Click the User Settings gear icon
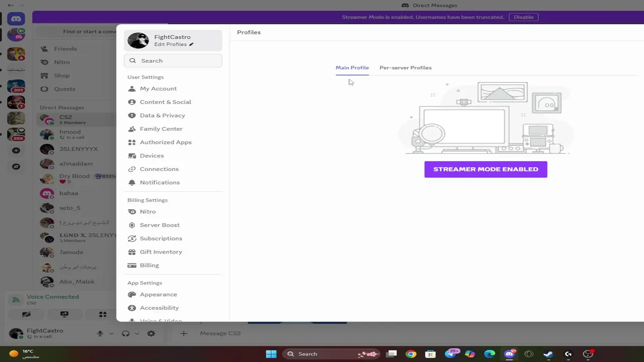The height and width of the screenshot is (362, 644). pyautogui.click(x=151, y=333)
